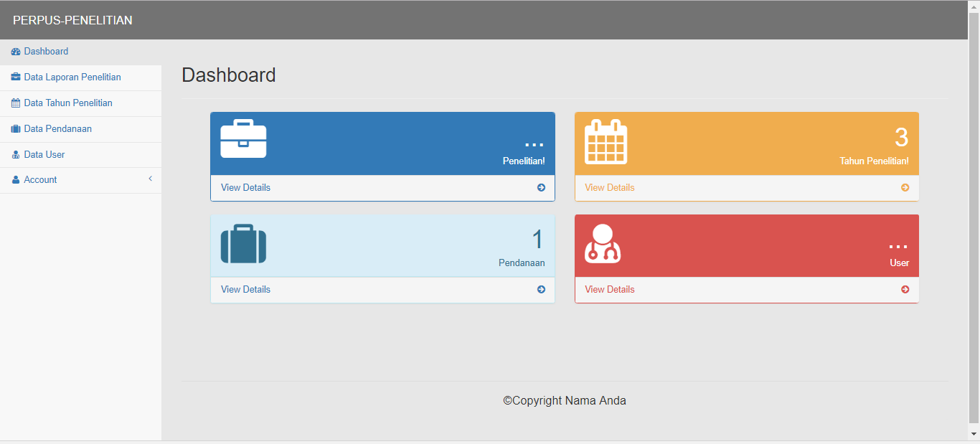Click the red arrow icon under User card
980x444 pixels.
click(905, 290)
